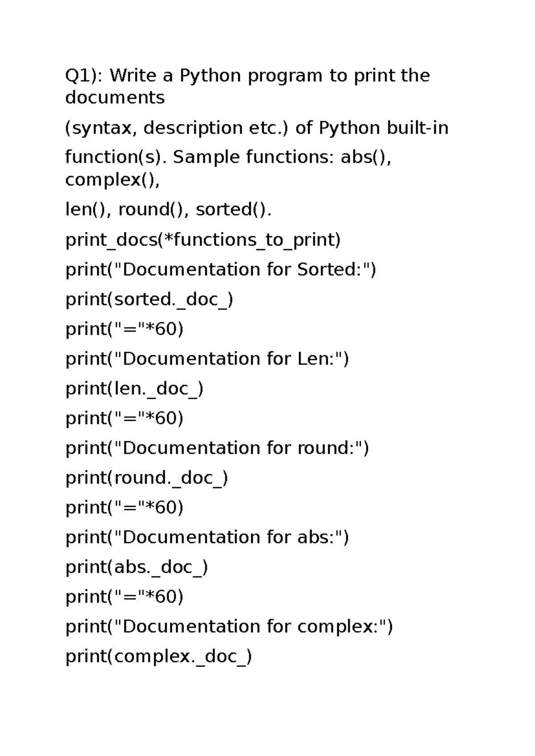Click the print(abs._doc_) line
Viewport: 535px width, 756px height.
pyautogui.click(x=136, y=567)
